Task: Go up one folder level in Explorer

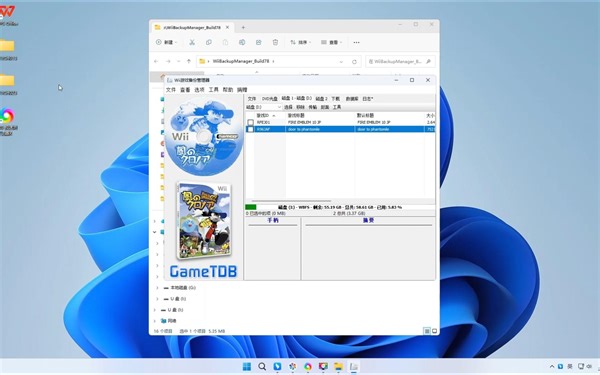Action: (x=189, y=61)
